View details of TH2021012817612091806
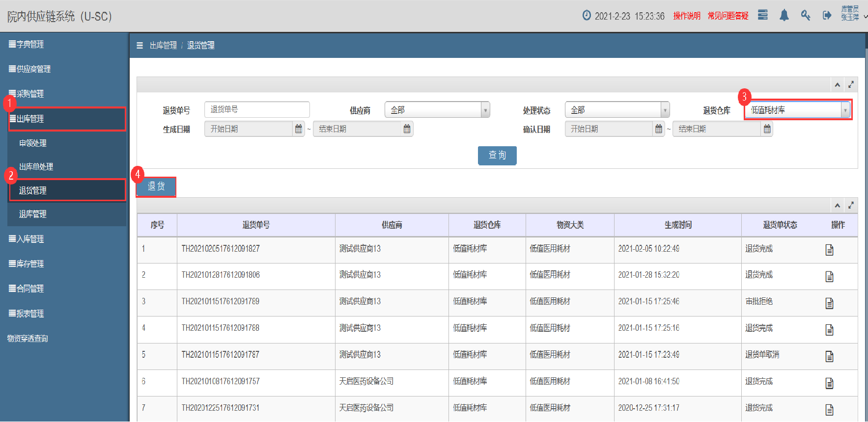The image size is (868, 422). tap(830, 276)
